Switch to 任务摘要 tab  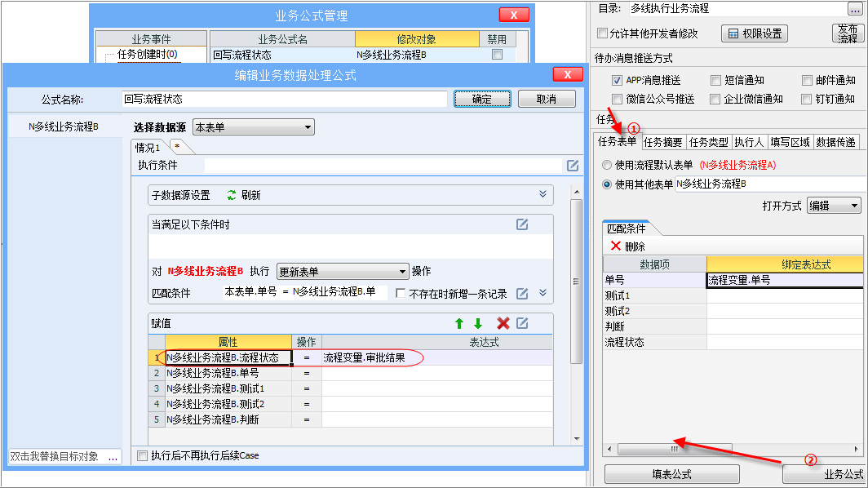(x=663, y=142)
